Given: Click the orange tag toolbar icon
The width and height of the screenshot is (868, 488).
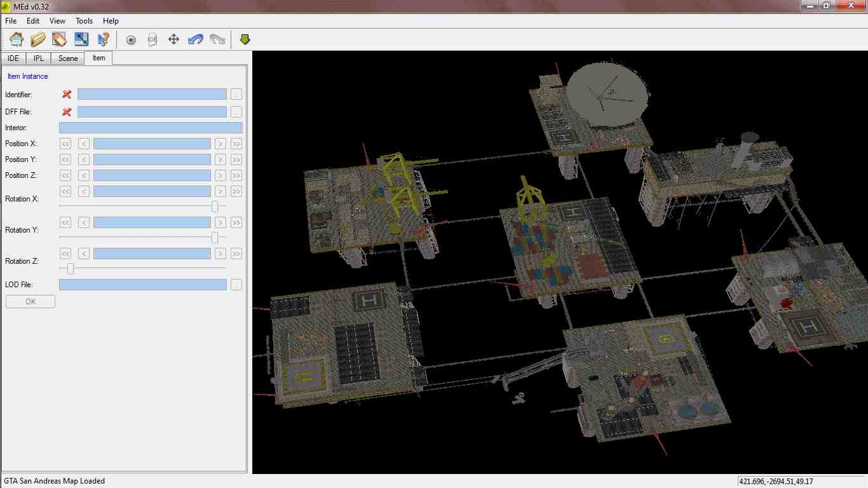Looking at the screenshot, I should [60, 39].
